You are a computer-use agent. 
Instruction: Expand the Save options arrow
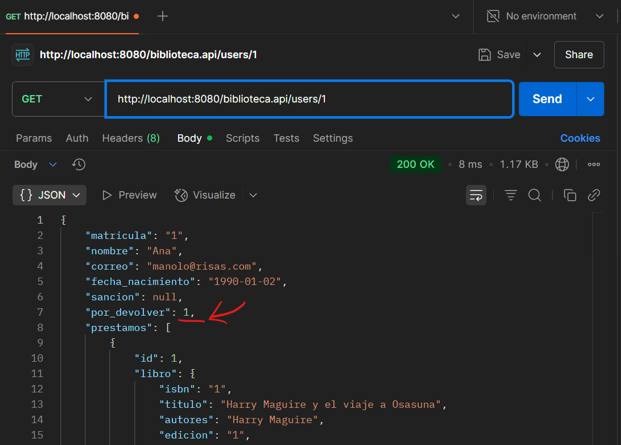click(x=537, y=55)
